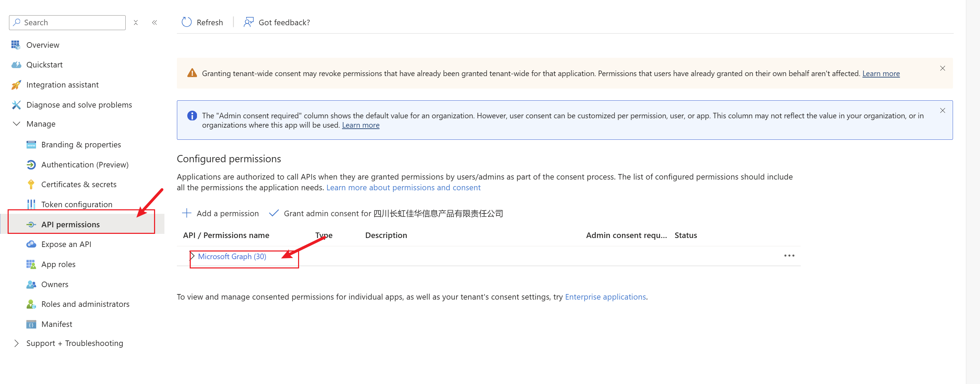Expand the Microsoft Graph (30) row

[192, 256]
